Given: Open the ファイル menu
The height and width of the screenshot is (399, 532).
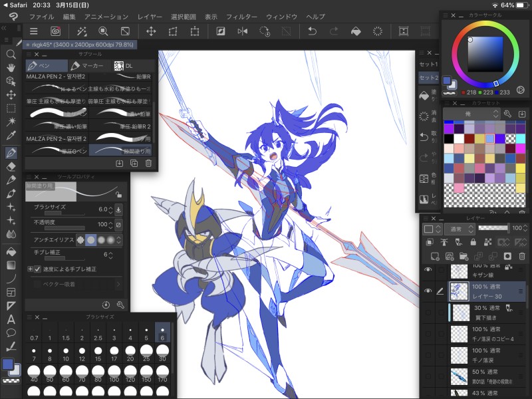Looking at the screenshot, I should click(41, 17).
